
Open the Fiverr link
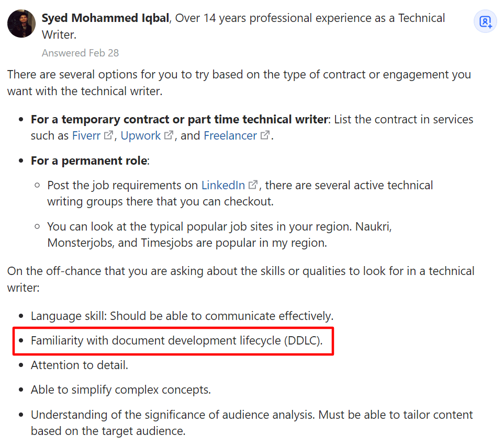(x=86, y=135)
